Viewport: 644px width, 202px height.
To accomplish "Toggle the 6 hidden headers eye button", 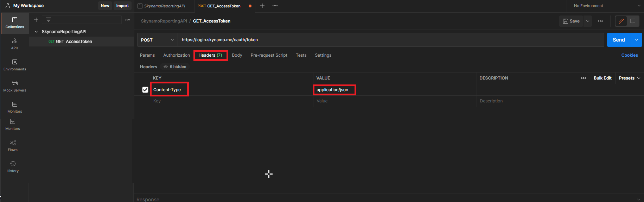I will pyautogui.click(x=175, y=67).
